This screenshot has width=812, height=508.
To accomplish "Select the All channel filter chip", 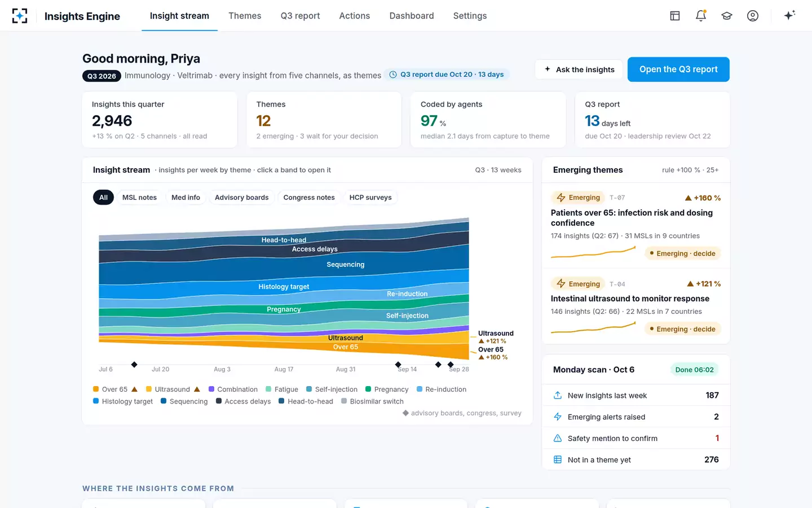I will tap(103, 198).
